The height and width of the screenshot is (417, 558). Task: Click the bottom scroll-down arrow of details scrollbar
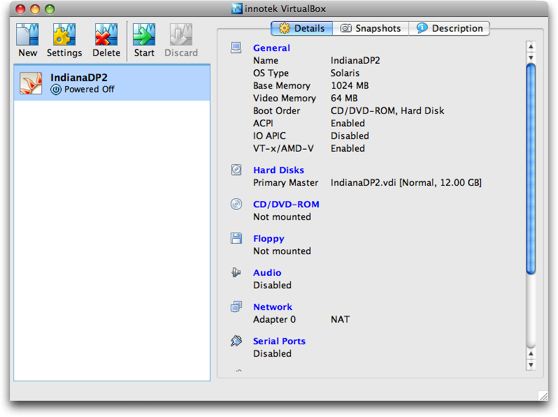pyautogui.click(x=531, y=365)
